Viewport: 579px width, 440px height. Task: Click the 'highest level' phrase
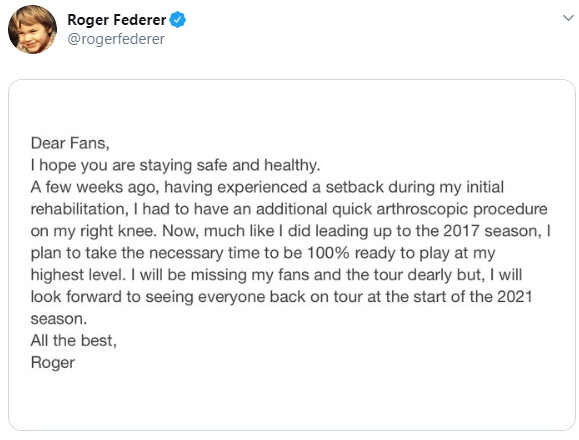[x=76, y=275]
